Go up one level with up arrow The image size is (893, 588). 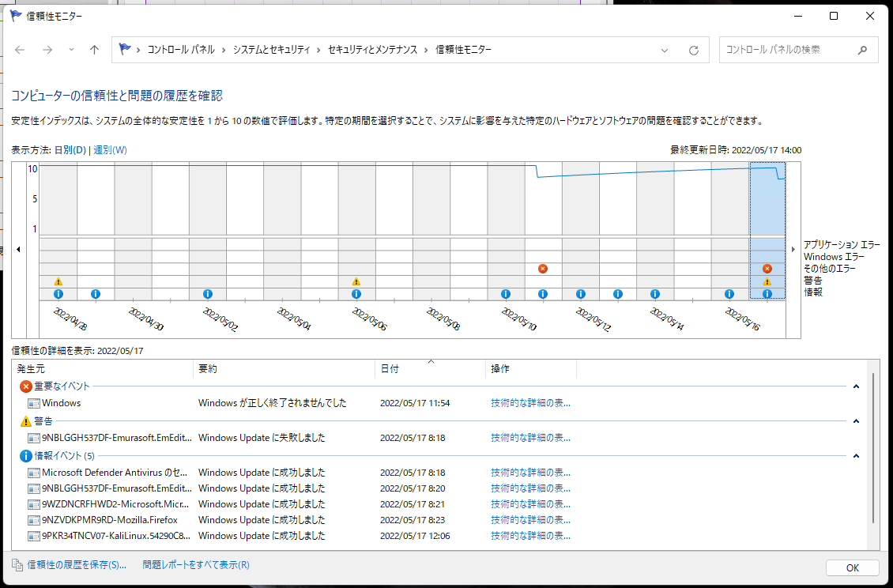95,50
